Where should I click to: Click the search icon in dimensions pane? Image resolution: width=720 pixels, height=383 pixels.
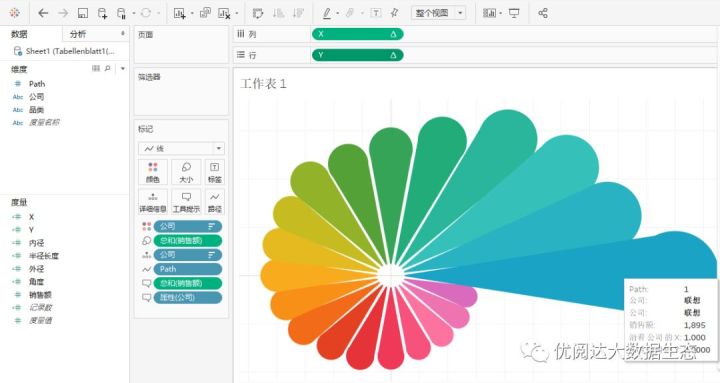(107, 68)
